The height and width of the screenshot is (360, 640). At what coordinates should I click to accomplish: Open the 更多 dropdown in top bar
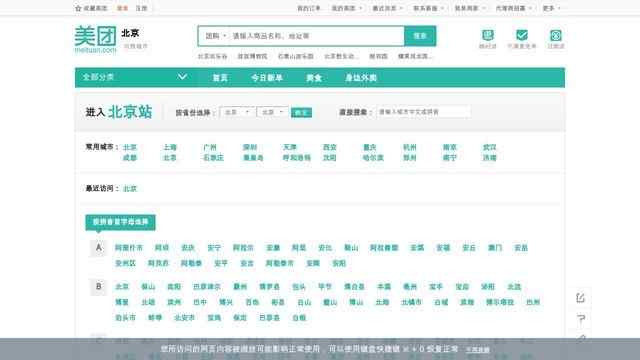coord(551,8)
